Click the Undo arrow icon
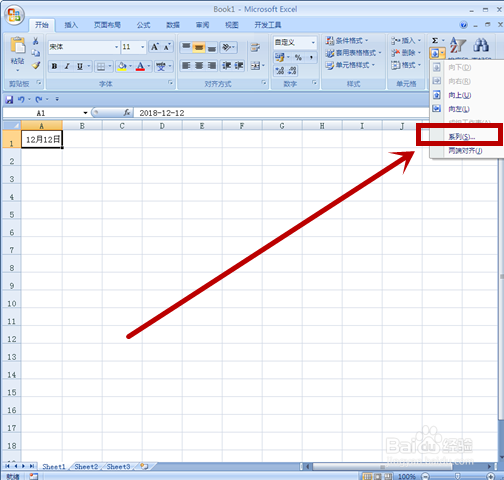The image size is (504, 480). pos(21,99)
